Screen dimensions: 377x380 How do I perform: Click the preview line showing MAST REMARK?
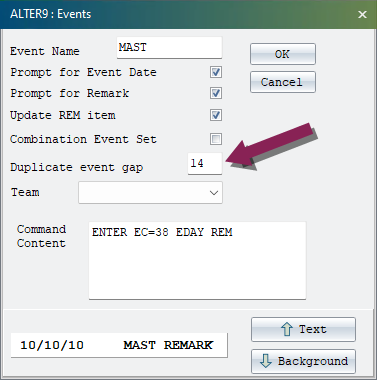point(119,345)
